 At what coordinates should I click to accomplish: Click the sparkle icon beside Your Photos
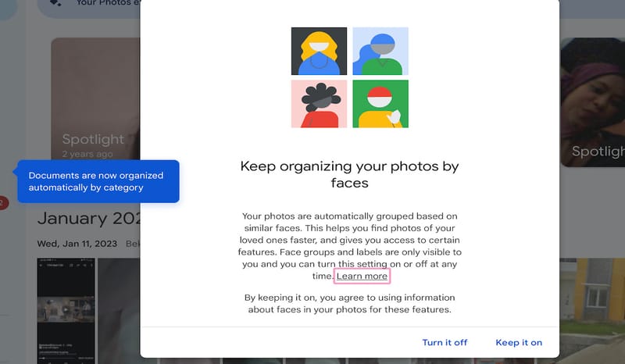pos(55,4)
